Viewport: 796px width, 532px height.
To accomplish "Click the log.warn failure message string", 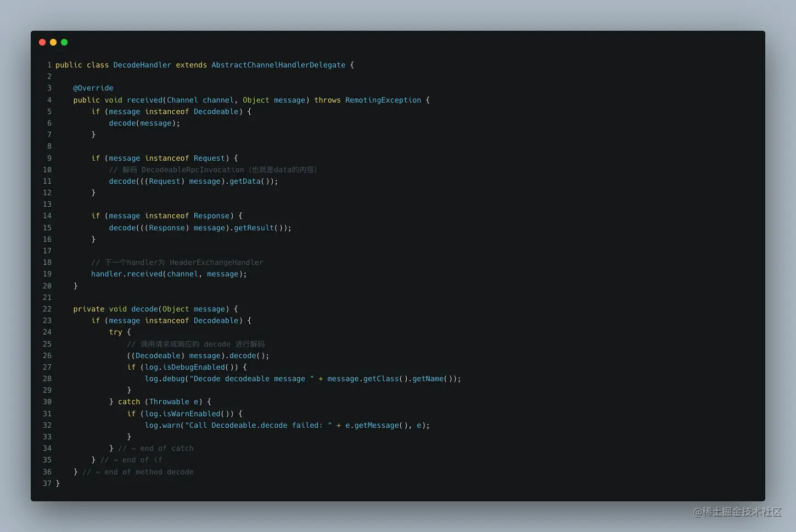I will [258, 425].
